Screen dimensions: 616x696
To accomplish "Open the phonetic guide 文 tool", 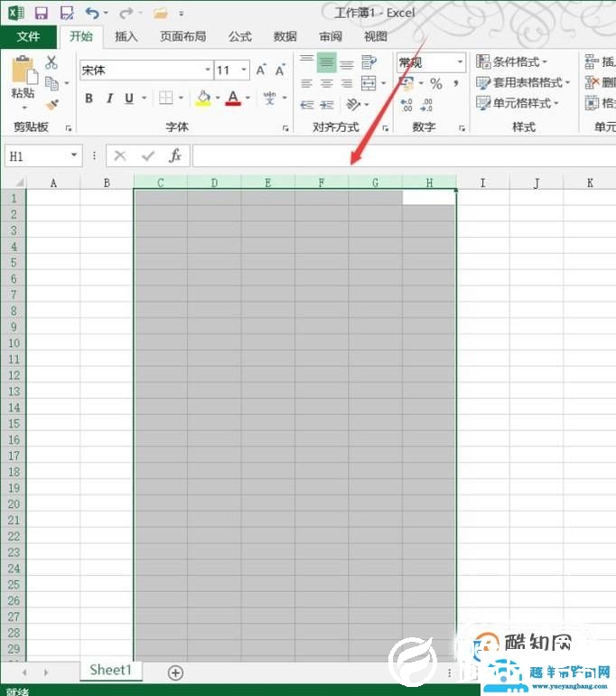I will (x=269, y=99).
